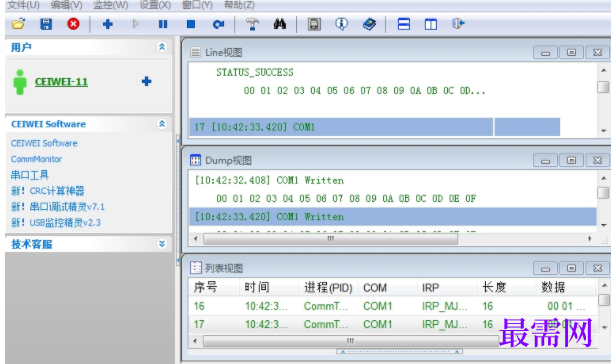Close the 列表视图 panel
The width and height of the screenshot is (611, 364).
[598, 268]
